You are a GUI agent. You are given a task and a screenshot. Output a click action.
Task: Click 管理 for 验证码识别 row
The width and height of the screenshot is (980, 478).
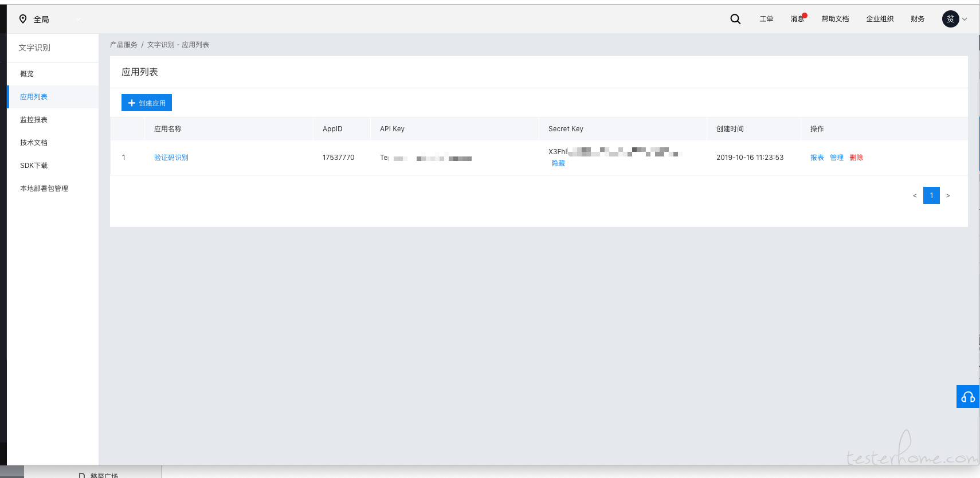point(837,158)
